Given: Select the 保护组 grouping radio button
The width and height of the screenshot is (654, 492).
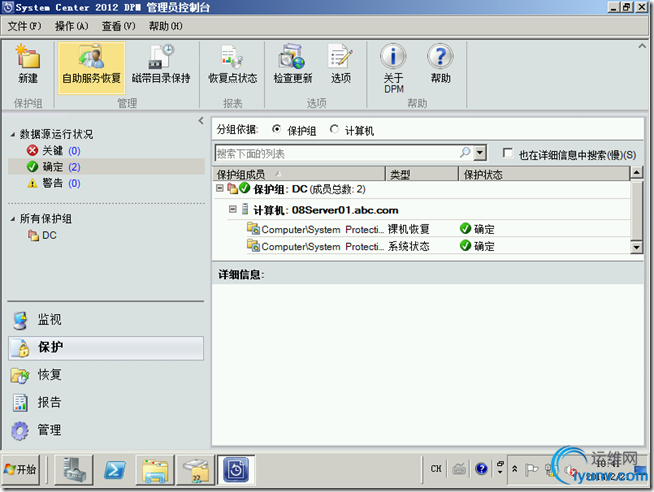Looking at the screenshot, I should click(276, 129).
